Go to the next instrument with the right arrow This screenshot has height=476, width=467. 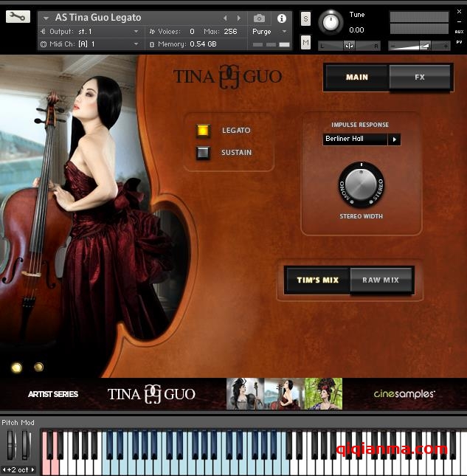tap(239, 18)
